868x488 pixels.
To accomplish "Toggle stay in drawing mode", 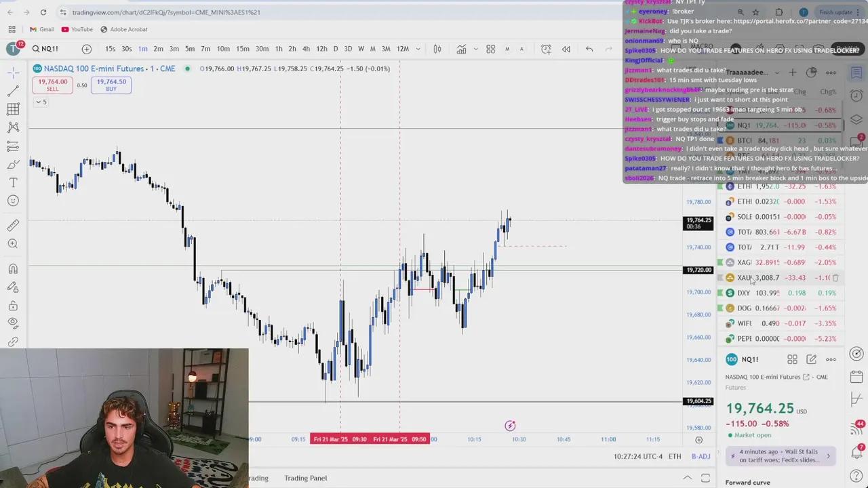I will pos(13,287).
